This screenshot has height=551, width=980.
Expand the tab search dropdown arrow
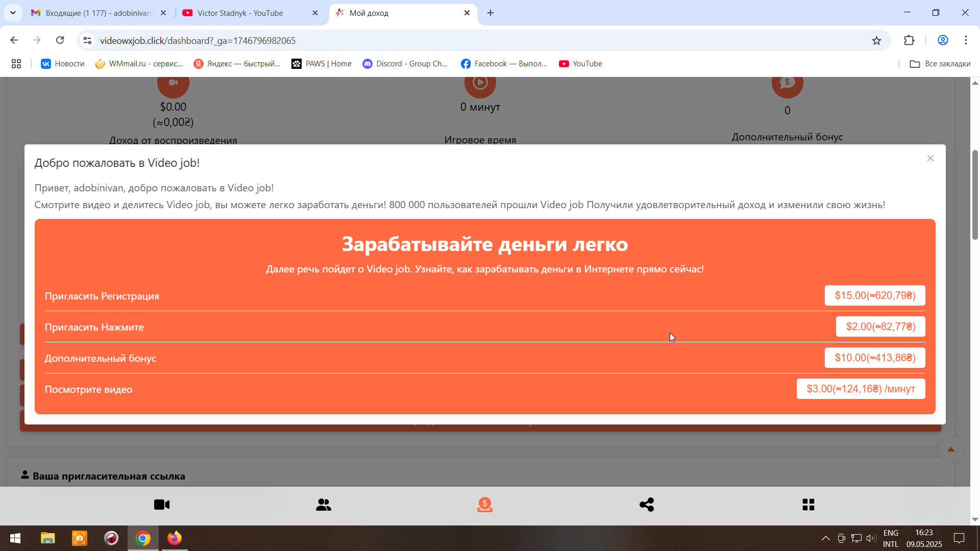coord(13,13)
